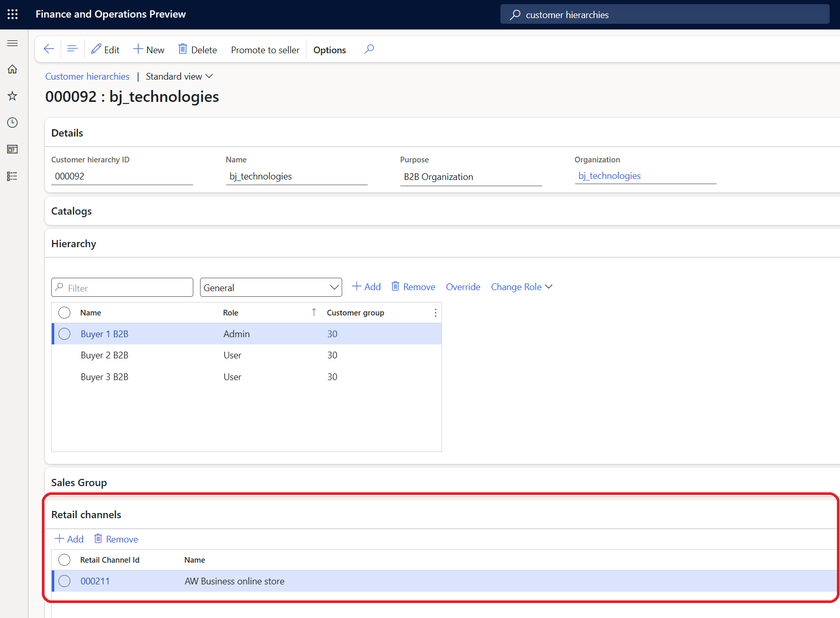The height and width of the screenshot is (618, 840).
Task: Select the Buyer 1 B2B row radio
Action: pyautogui.click(x=65, y=334)
